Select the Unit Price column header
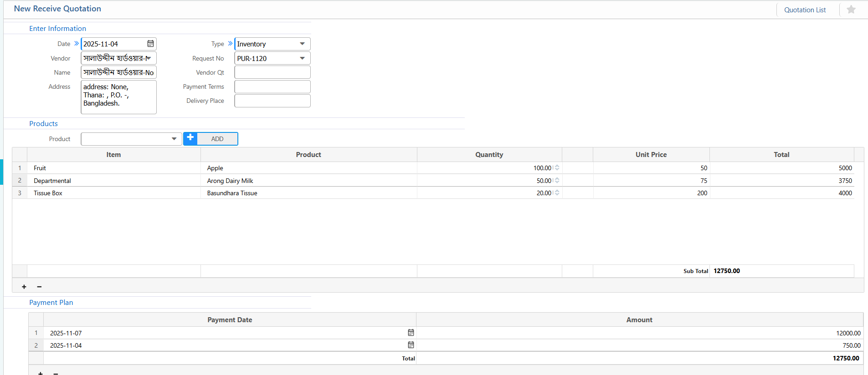Image resolution: width=868 pixels, height=375 pixels. 651,155
